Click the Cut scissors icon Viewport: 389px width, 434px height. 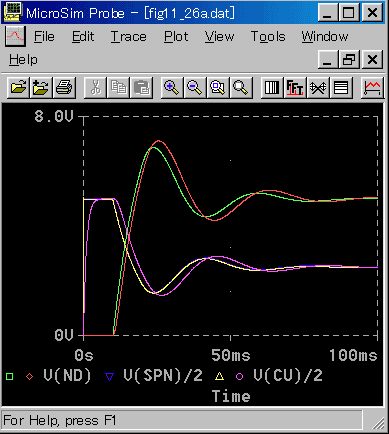(95, 88)
